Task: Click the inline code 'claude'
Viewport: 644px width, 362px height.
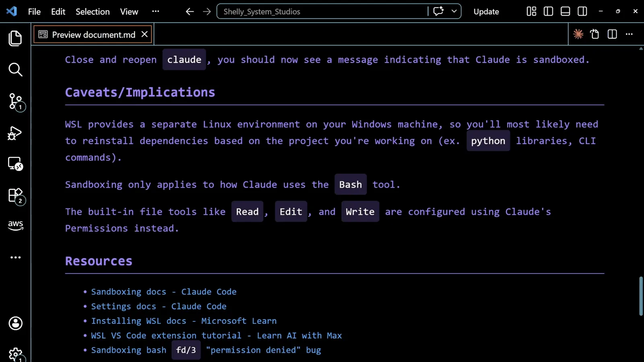Action: tap(184, 60)
